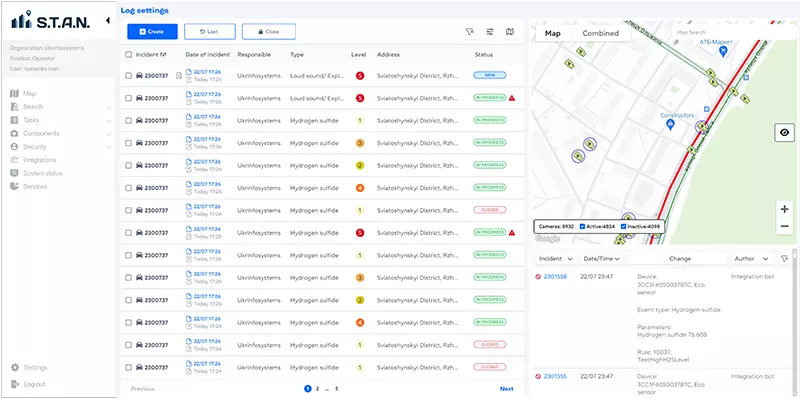Open the sliders settings icon in toolbar
The height and width of the screenshot is (399, 800).
pyautogui.click(x=490, y=32)
